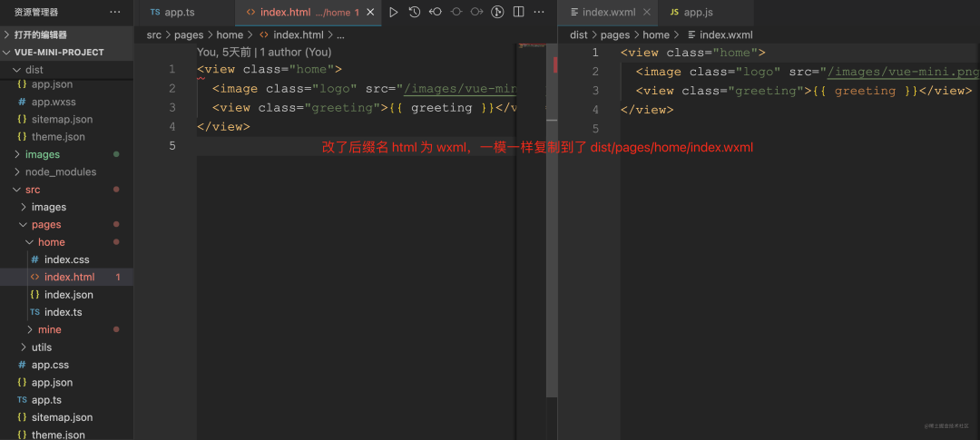Click line number 3 in index.wxml editor
980x440 pixels.
click(x=595, y=91)
